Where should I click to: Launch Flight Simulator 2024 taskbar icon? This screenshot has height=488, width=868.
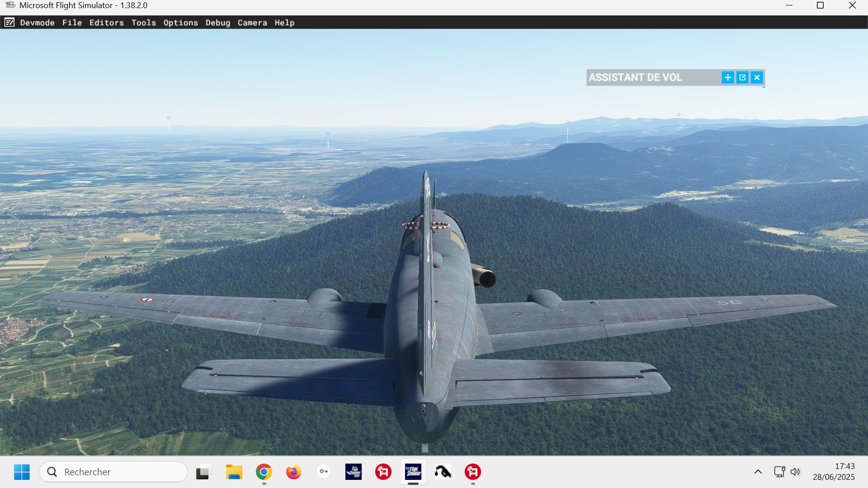click(x=353, y=472)
